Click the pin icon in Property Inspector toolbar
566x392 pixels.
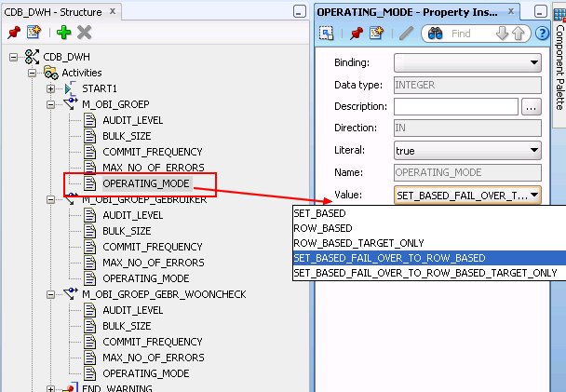(356, 34)
